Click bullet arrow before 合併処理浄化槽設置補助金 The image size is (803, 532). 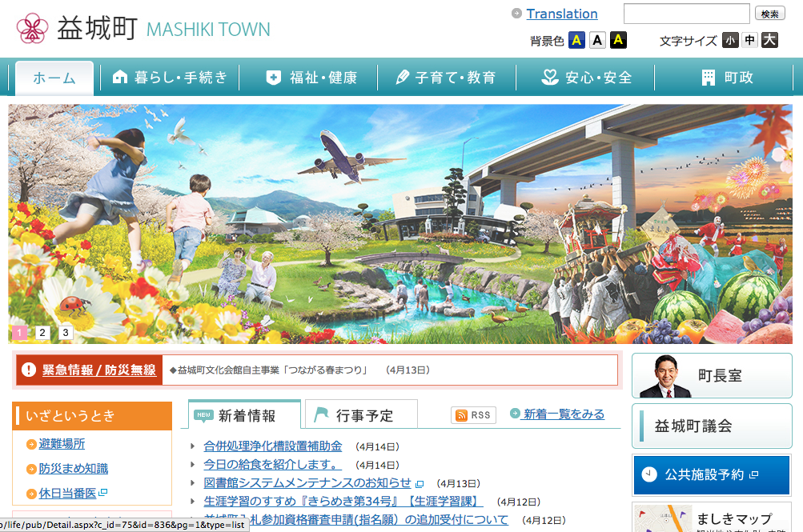click(x=193, y=446)
